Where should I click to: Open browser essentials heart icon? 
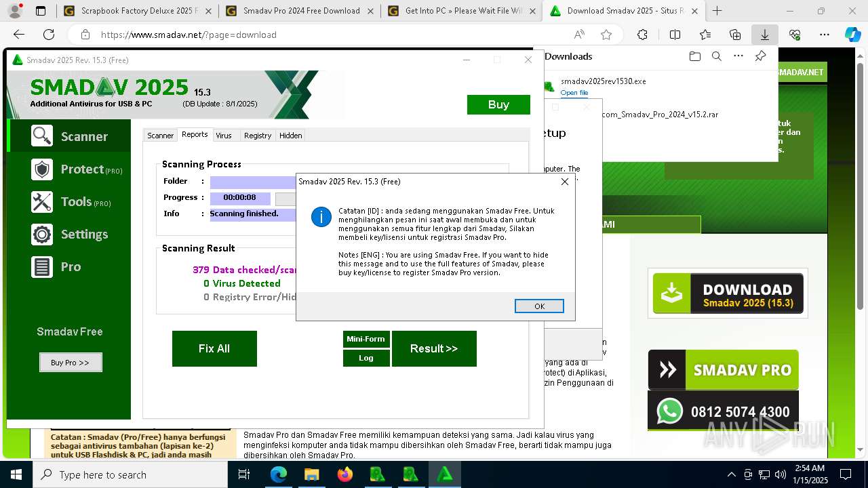tap(795, 35)
